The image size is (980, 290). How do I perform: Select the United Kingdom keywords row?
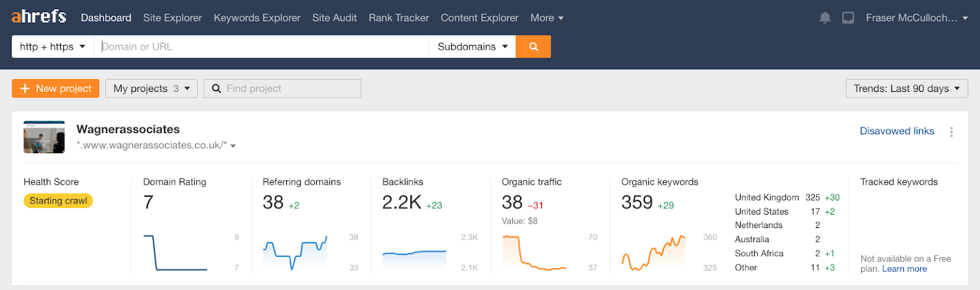[788, 197]
